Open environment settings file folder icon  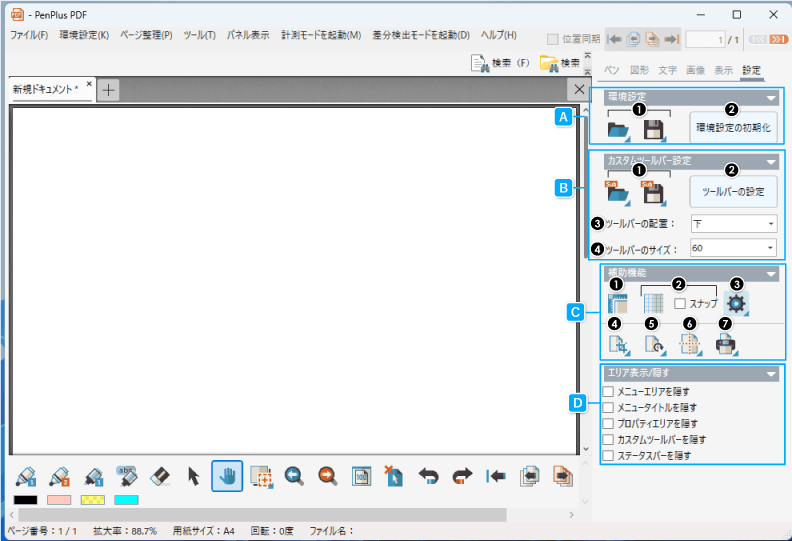click(618, 130)
